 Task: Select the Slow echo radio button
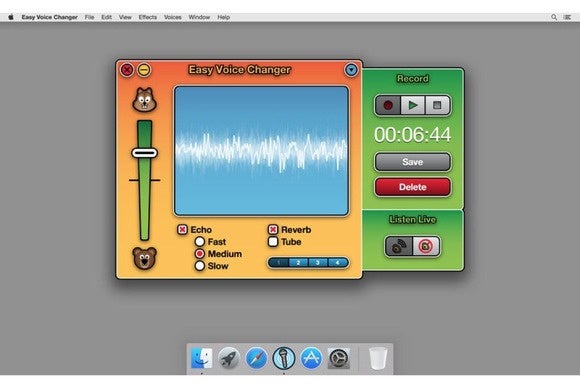(200, 266)
